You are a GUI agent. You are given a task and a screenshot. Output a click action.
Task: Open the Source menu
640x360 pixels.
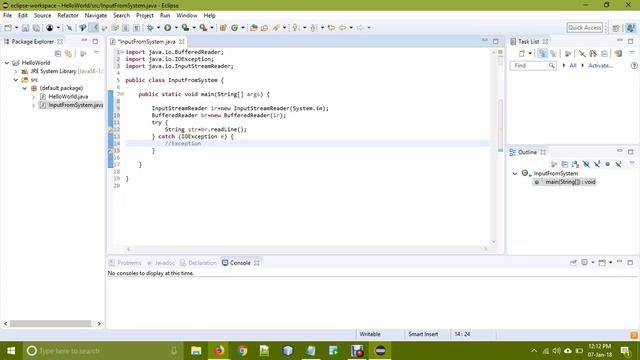pos(42,16)
